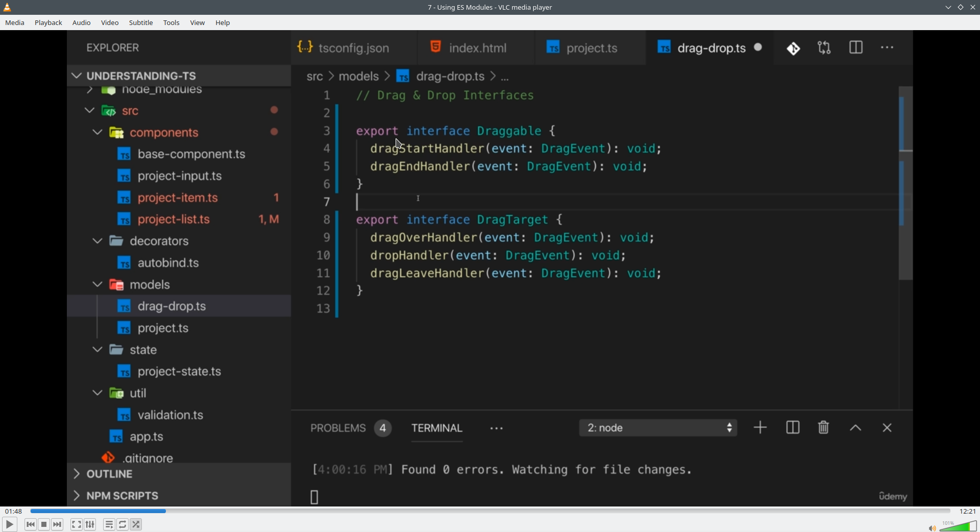Image resolution: width=980 pixels, height=532 pixels.
Task: Switch to index.html editor tab
Action: (x=476, y=48)
